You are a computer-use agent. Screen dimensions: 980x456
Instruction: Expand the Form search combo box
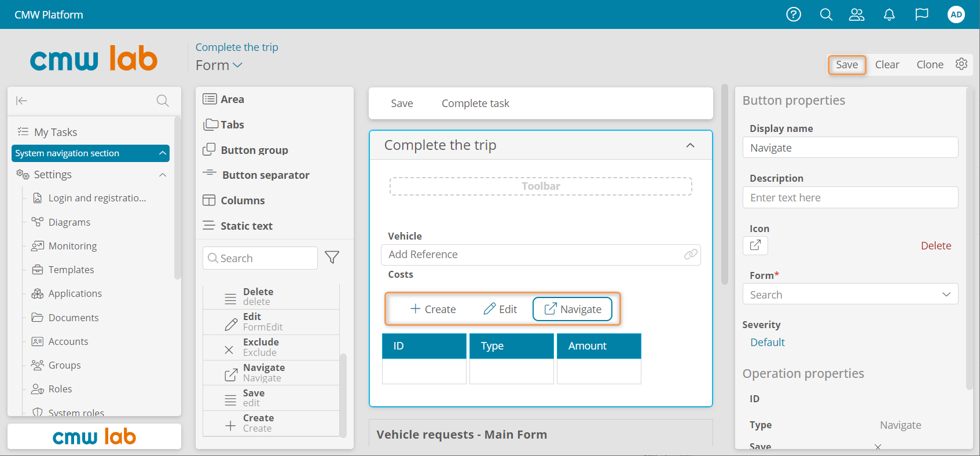tap(946, 295)
